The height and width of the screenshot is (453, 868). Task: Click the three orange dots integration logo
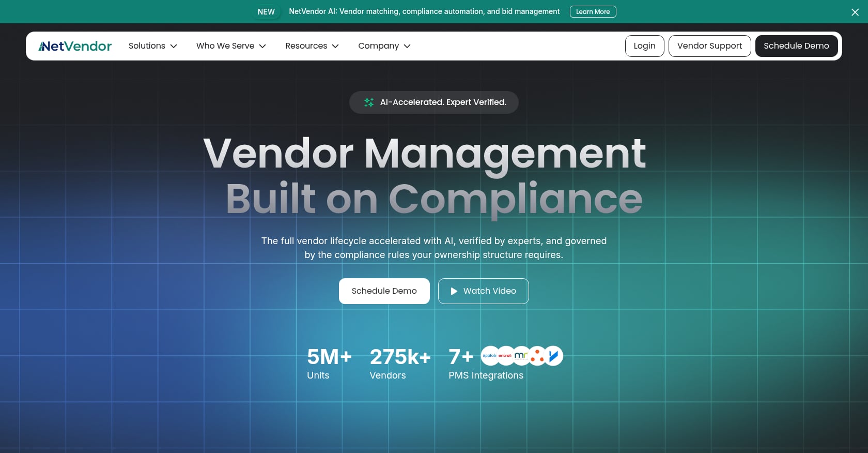click(537, 356)
